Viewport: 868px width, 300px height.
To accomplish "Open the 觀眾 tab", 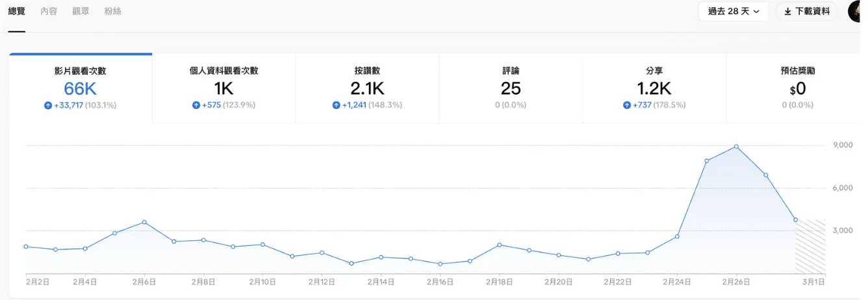I will click(81, 12).
